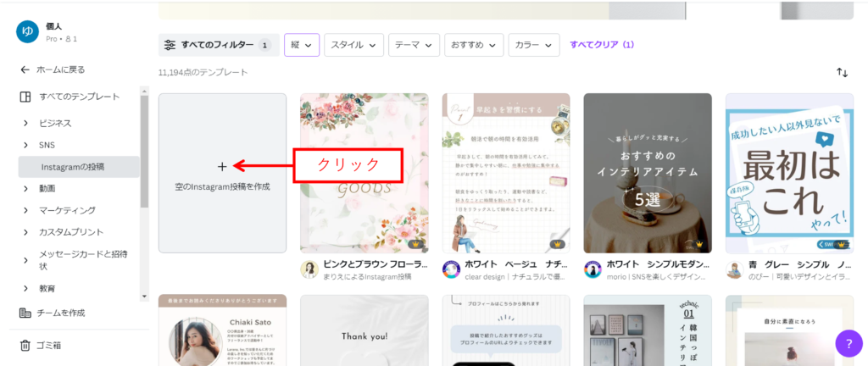This screenshot has width=868, height=366.
Task: Open the おすすめのインテリアアイテム template thumbnail
Action: pos(648,173)
